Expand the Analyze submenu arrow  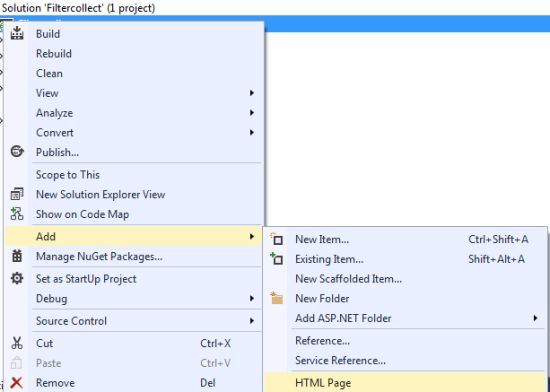252,113
